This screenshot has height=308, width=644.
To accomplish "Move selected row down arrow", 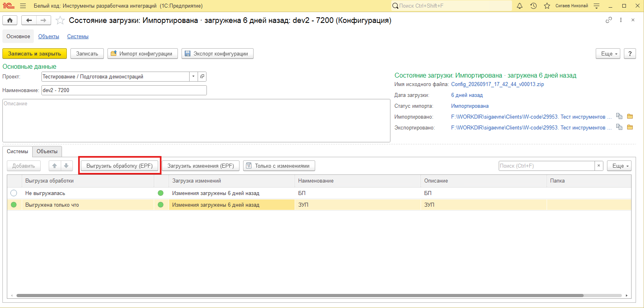I will pyautogui.click(x=66, y=166).
